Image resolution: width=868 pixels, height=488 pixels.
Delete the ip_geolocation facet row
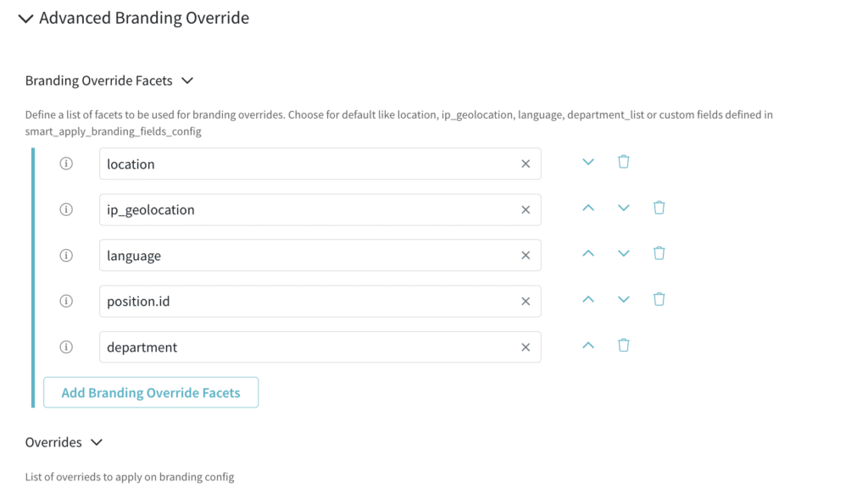pos(659,208)
